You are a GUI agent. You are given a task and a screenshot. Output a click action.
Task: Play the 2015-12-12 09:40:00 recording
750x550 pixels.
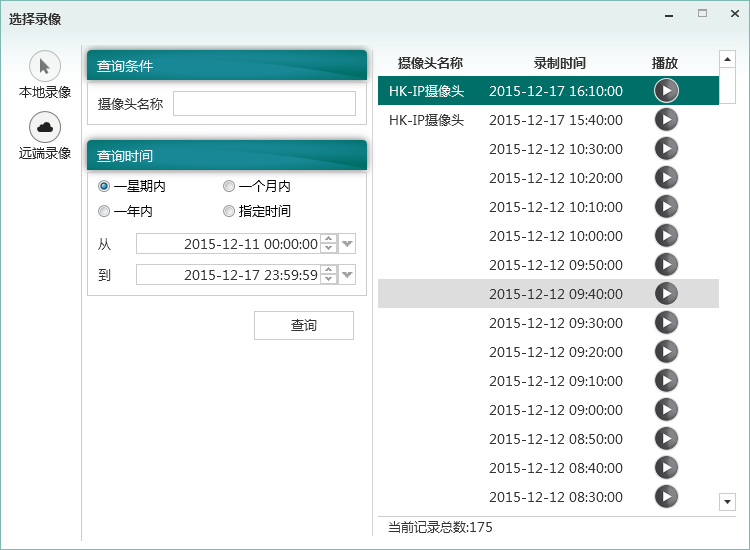tap(666, 294)
